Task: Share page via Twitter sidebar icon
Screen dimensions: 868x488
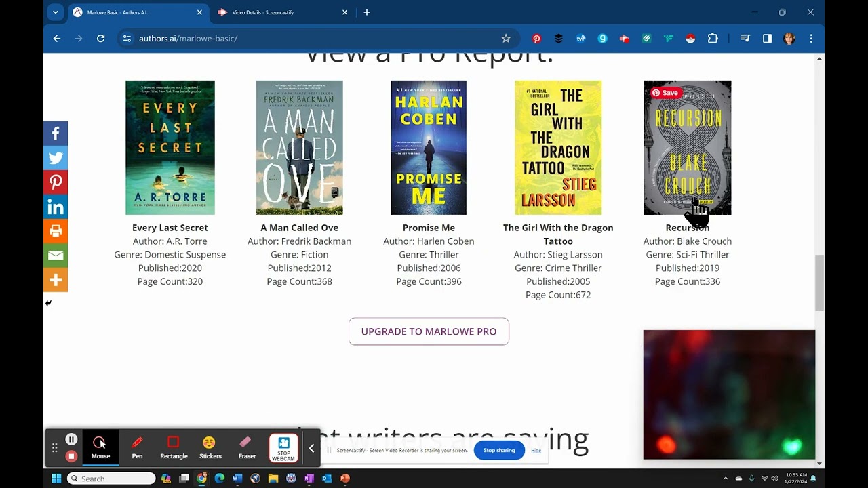Action: [x=56, y=158]
